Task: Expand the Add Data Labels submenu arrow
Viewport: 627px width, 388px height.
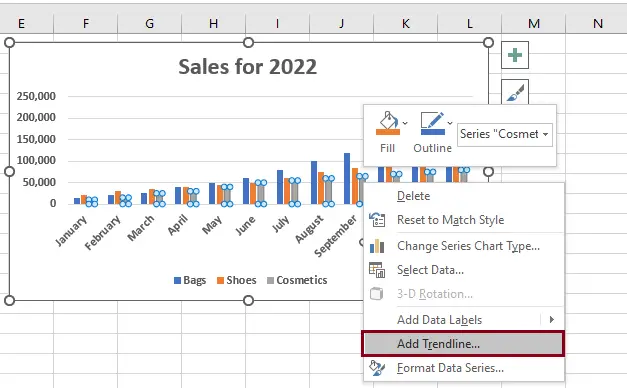Action: pos(551,319)
